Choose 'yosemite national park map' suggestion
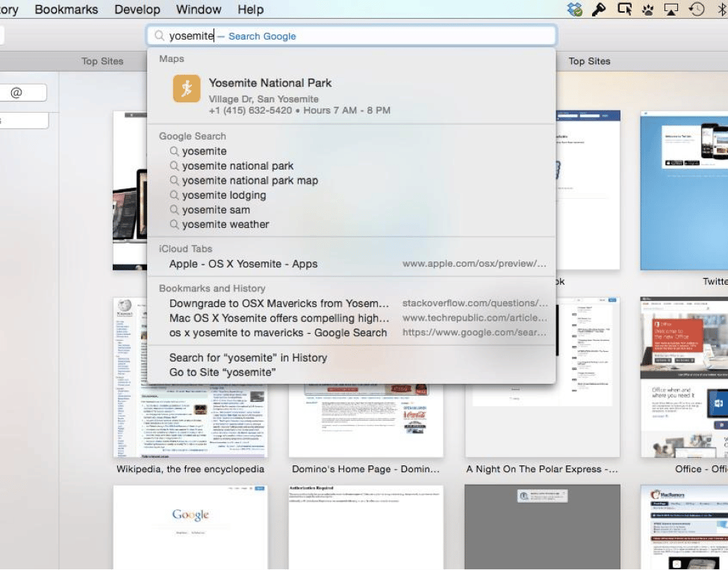This screenshot has width=728, height=570. (352, 180)
